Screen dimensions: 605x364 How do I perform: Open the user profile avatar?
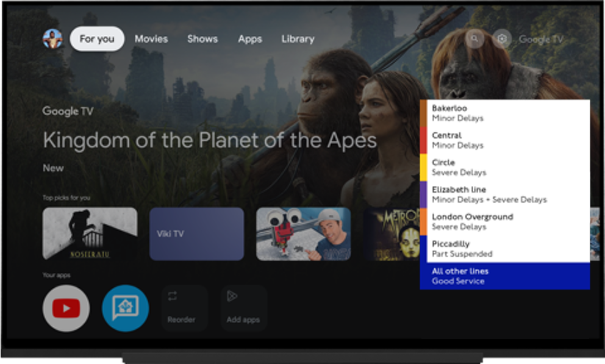point(52,39)
